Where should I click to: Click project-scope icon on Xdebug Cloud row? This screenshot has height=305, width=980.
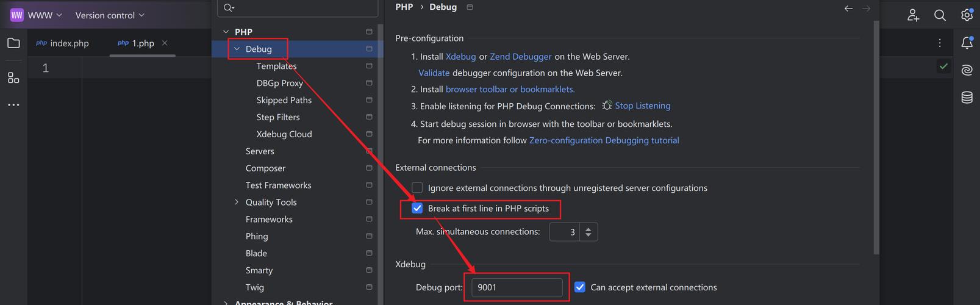(x=369, y=134)
